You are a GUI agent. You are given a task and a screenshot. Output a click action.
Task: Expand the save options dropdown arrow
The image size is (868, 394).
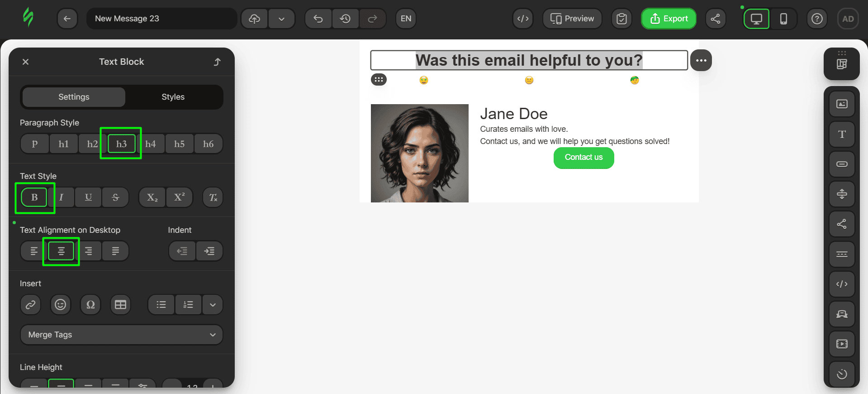281,19
